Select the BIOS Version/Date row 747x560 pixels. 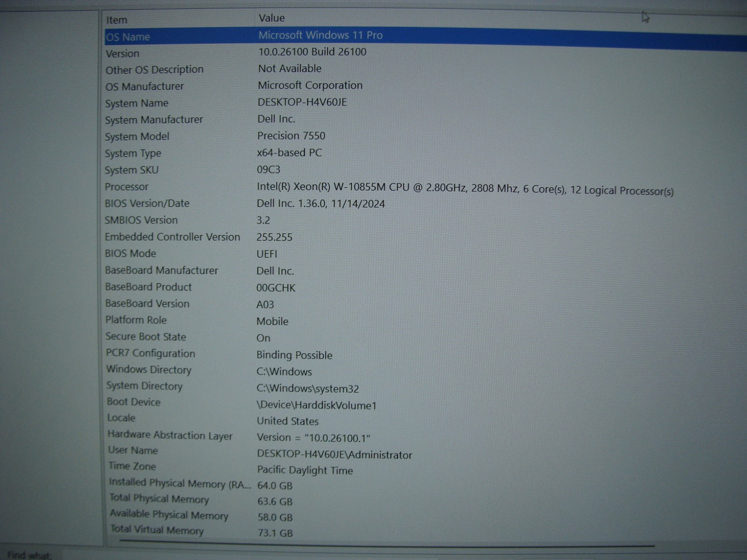[147, 203]
